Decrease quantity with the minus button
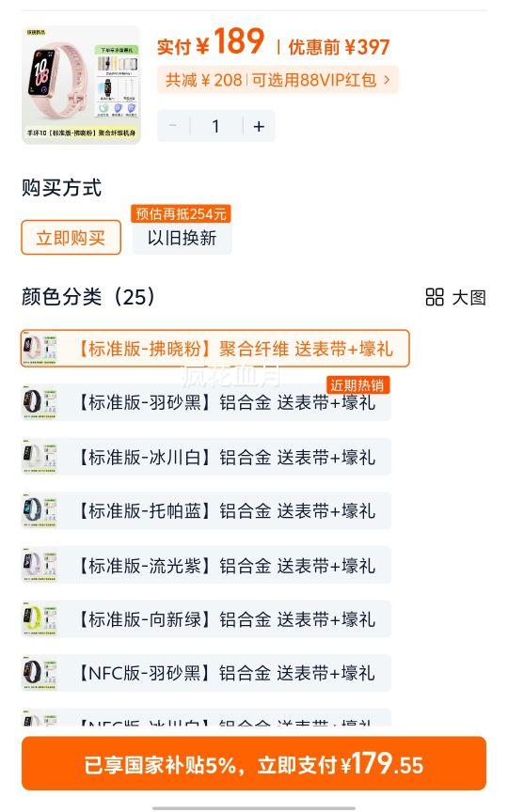Viewport: 508px width, 812px height. click(173, 126)
